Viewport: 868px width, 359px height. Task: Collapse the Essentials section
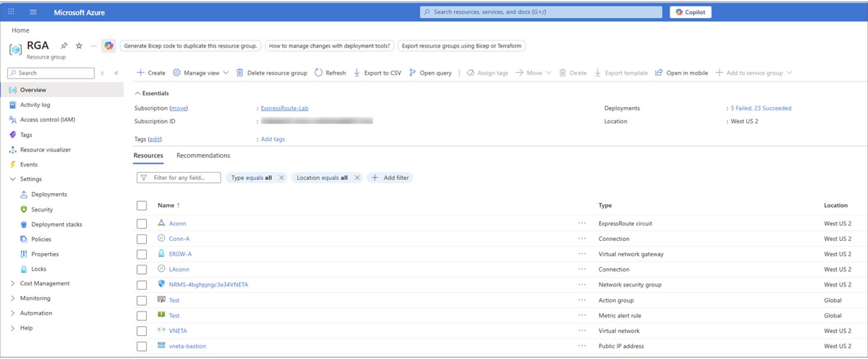click(x=138, y=93)
